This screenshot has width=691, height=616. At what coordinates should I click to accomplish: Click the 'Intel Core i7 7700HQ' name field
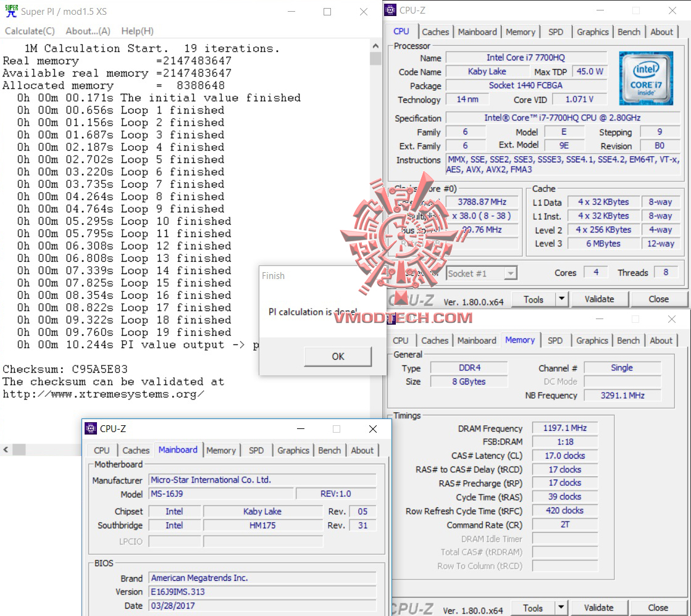526,58
